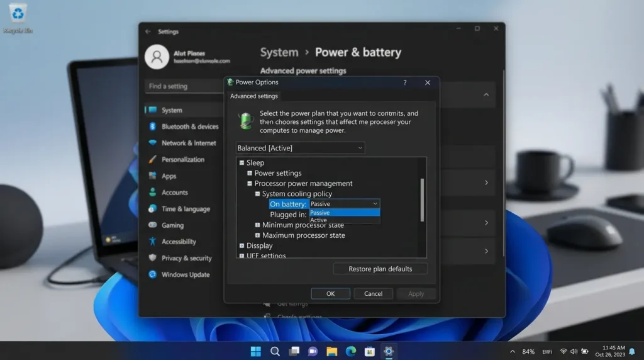Click Settings gear icon in taskbar
The width and height of the screenshot is (644, 360).
(x=389, y=351)
